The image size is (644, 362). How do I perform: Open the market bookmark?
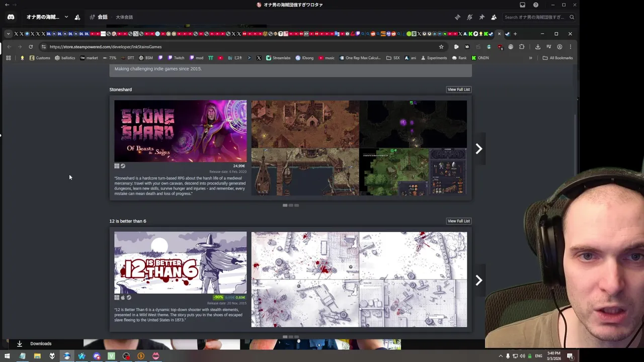click(89, 58)
